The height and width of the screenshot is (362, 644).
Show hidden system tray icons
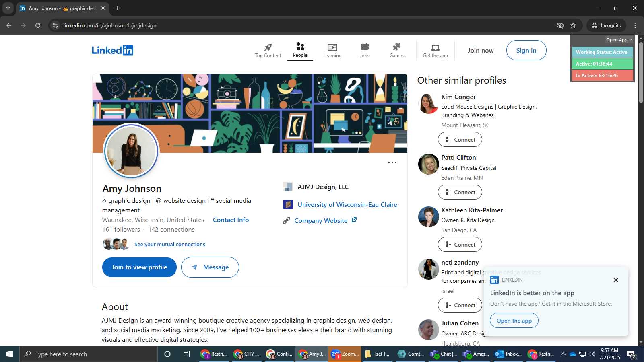pyautogui.click(x=563, y=354)
